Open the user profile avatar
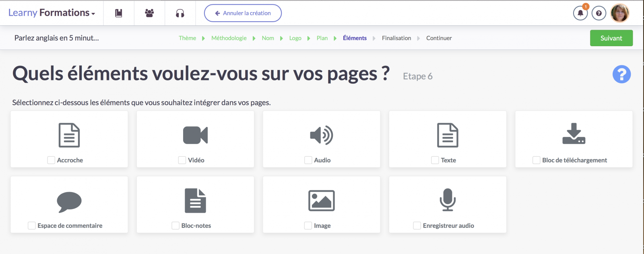Screen dimensions: 644x254 [620, 13]
